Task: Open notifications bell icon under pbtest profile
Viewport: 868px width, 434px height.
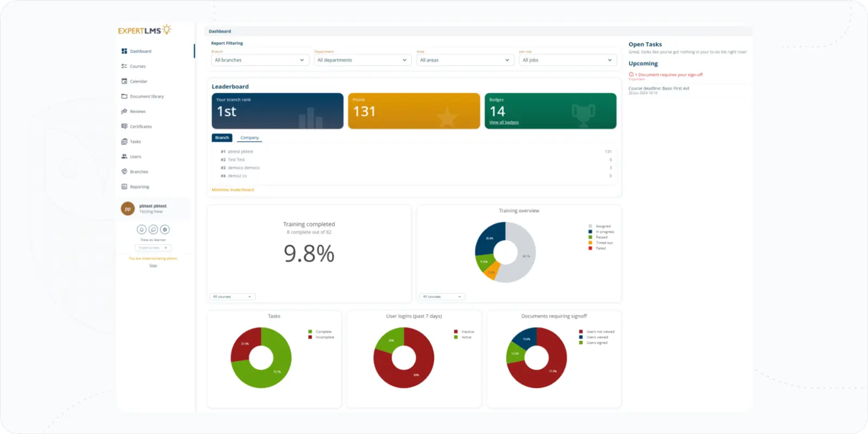Action: pyautogui.click(x=142, y=229)
